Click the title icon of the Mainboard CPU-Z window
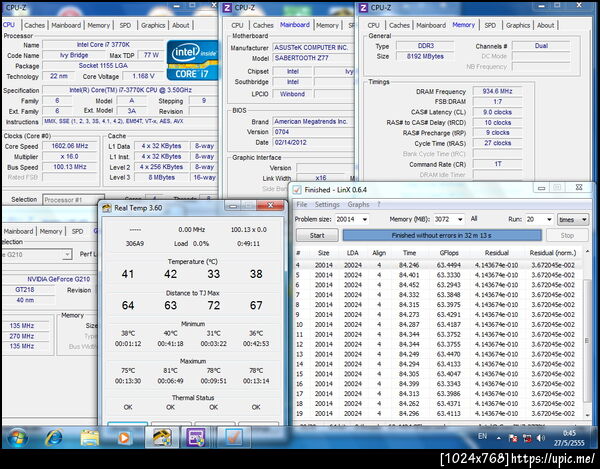600x469 pixels. tap(227, 7)
